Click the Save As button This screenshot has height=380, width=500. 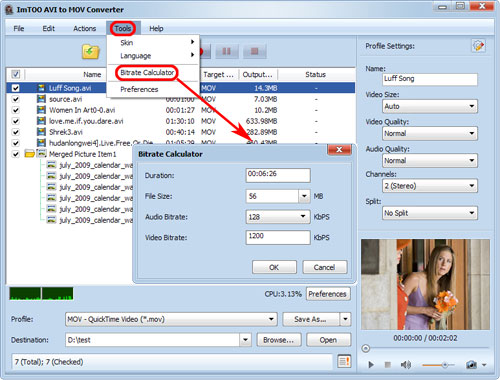pyautogui.click(x=311, y=319)
